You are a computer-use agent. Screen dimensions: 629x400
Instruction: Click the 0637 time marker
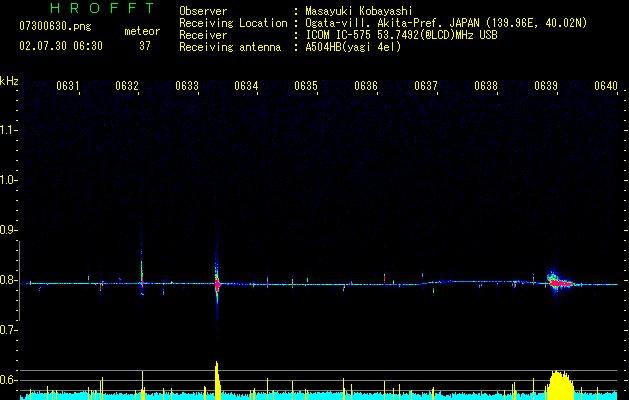[x=426, y=86]
